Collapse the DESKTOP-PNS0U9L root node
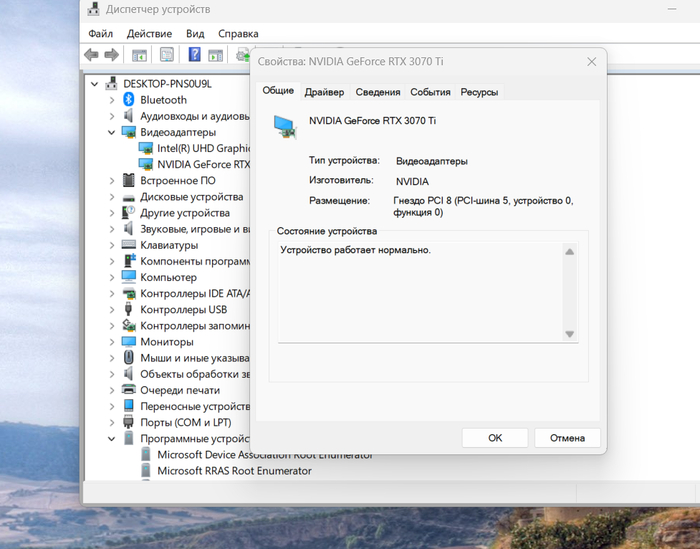700x549 pixels. point(95,84)
